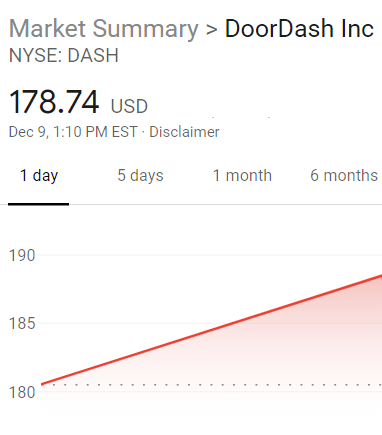Select the DoorDash Inc company title

tap(299, 29)
